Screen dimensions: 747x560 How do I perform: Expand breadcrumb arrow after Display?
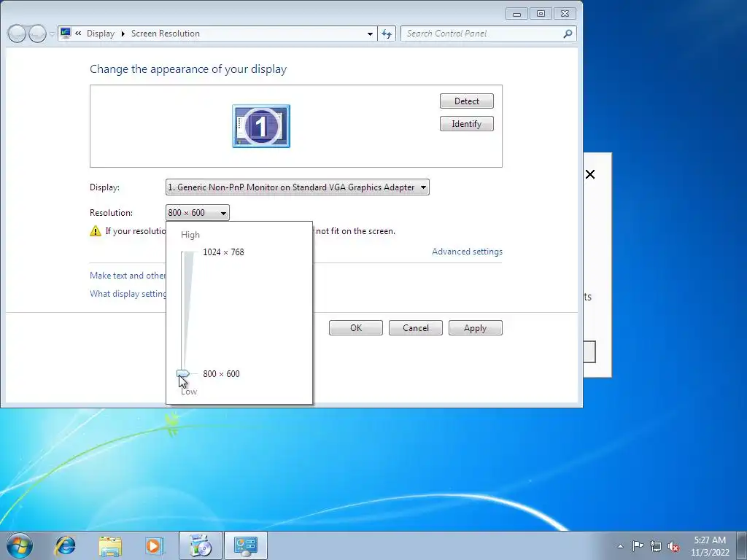(x=123, y=34)
